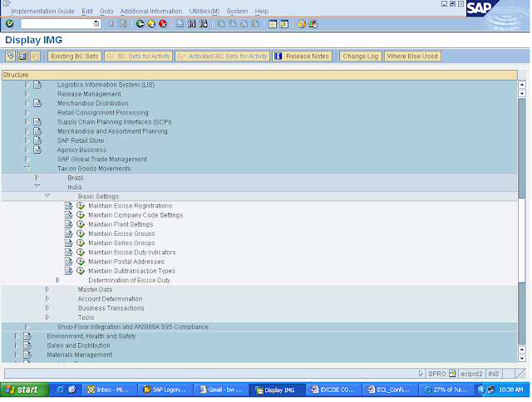Screen dimensions: 532x402
Task: Click the yellow Exit arrow icon
Action: pos(151,24)
